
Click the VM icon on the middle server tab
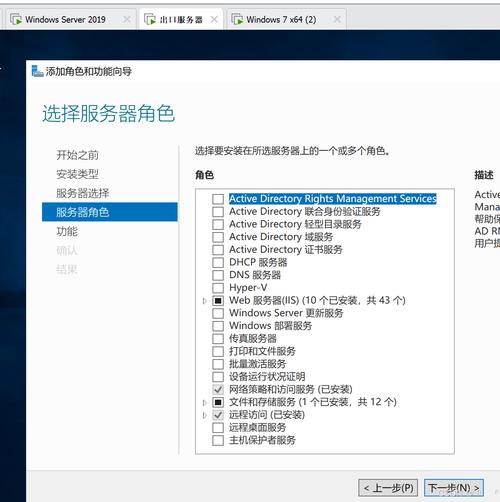[x=150, y=20]
